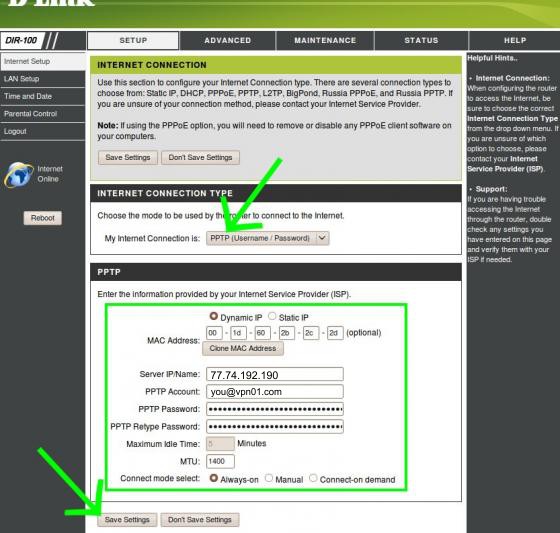
Task: Select the Static IP radio button
Action: pyautogui.click(x=272, y=316)
